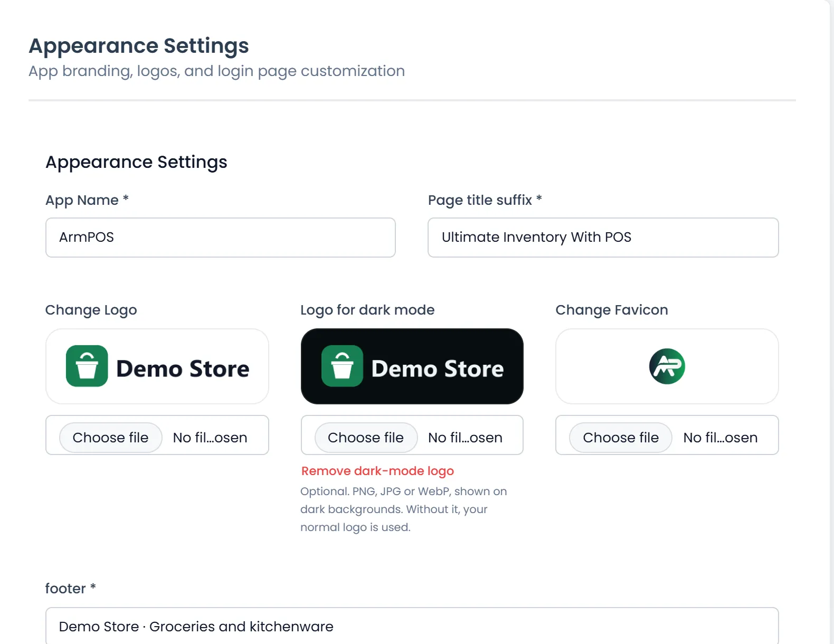The height and width of the screenshot is (644, 834).
Task: Click Remove dark-mode logo link
Action: tap(377, 471)
